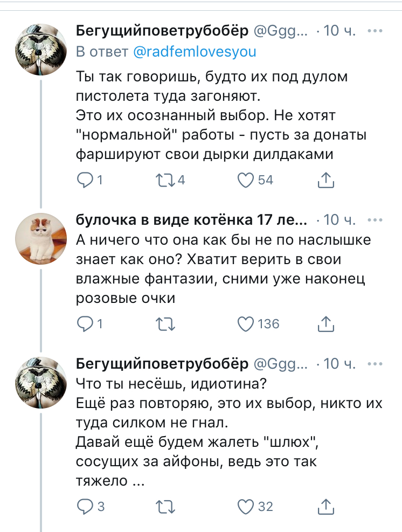
Task: Click 'Бегущийповетрубобёр' name on the bottom tweet
Action: [162, 363]
